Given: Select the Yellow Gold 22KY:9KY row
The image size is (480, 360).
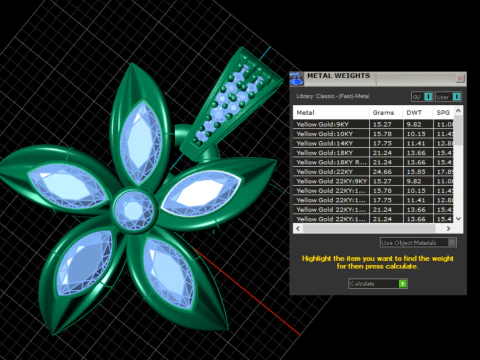Looking at the screenshot, I should [x=373, y=181].
